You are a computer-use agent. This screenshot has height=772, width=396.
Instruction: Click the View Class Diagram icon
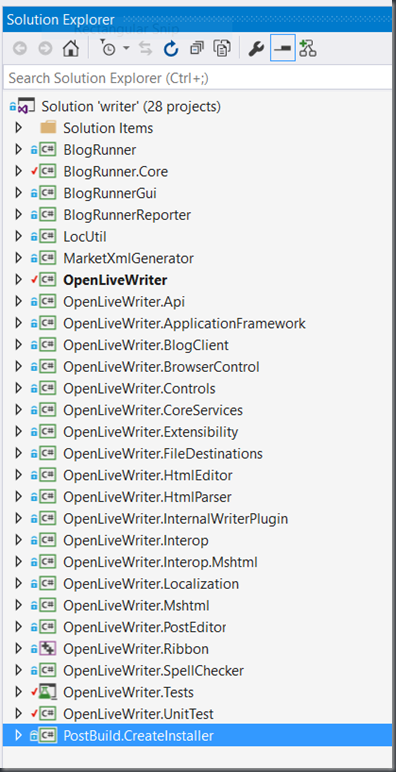(308, 48)
